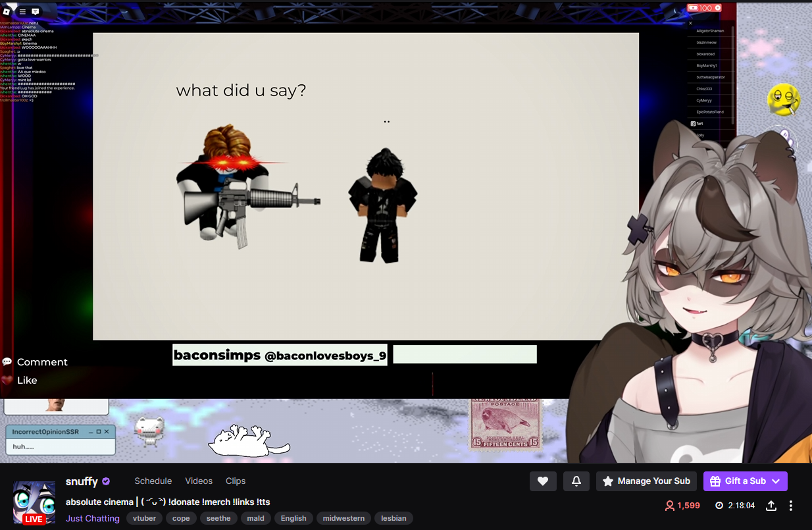This screenshot has height=530, width=812.
Task: Click the "huh......" message in the popup
Action: (24, 446)
